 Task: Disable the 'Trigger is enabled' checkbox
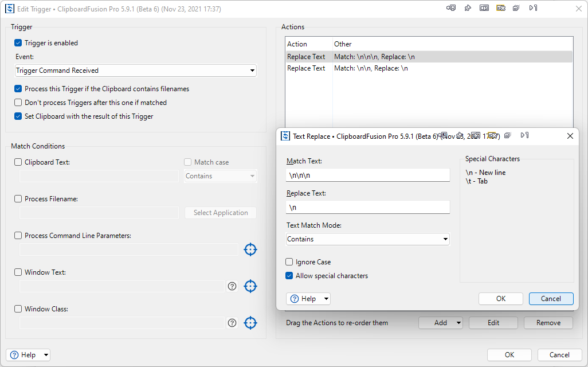[18, 43]
